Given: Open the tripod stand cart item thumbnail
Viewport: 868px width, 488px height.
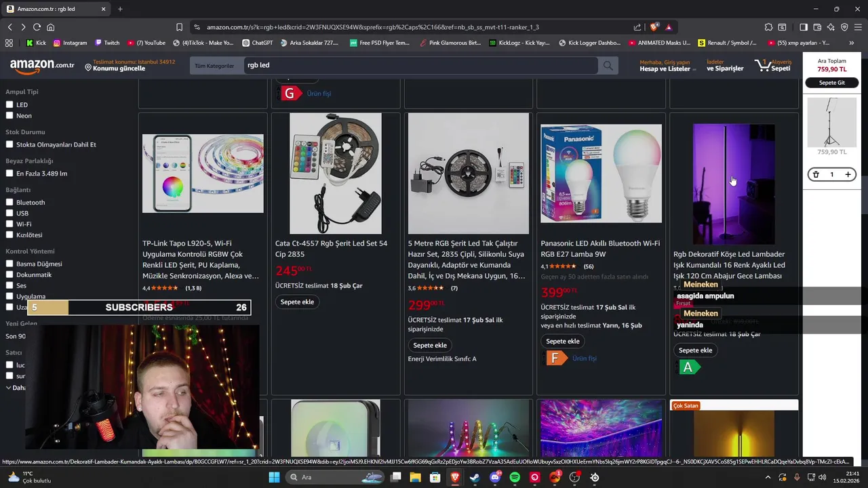Looking at the screenshot, I should [x=831, y=122].
